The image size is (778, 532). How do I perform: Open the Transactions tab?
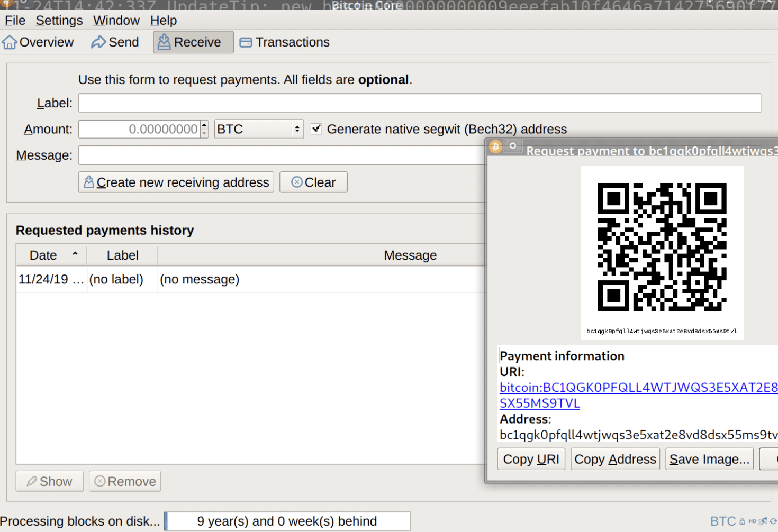pyautogui.click(x=284, y=42)
